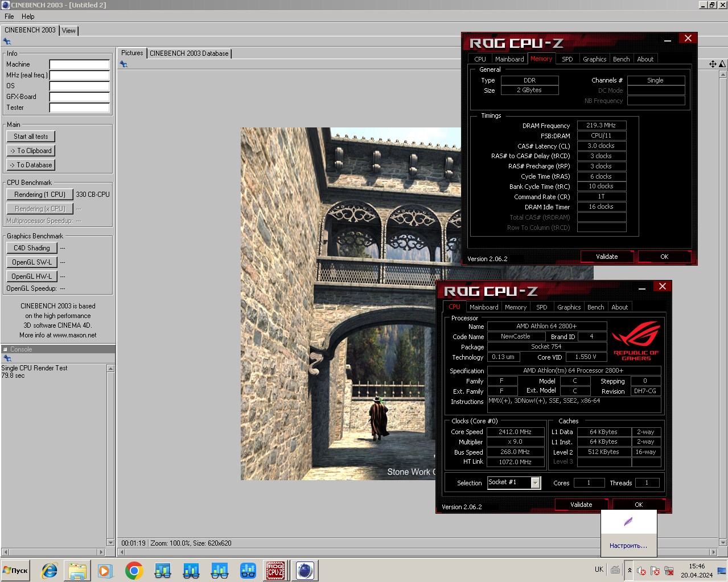The width and height of the screenshot is (728, 582).
Task: Open Internet Explorer from the taskbar
Action: (x=50, y=570)
